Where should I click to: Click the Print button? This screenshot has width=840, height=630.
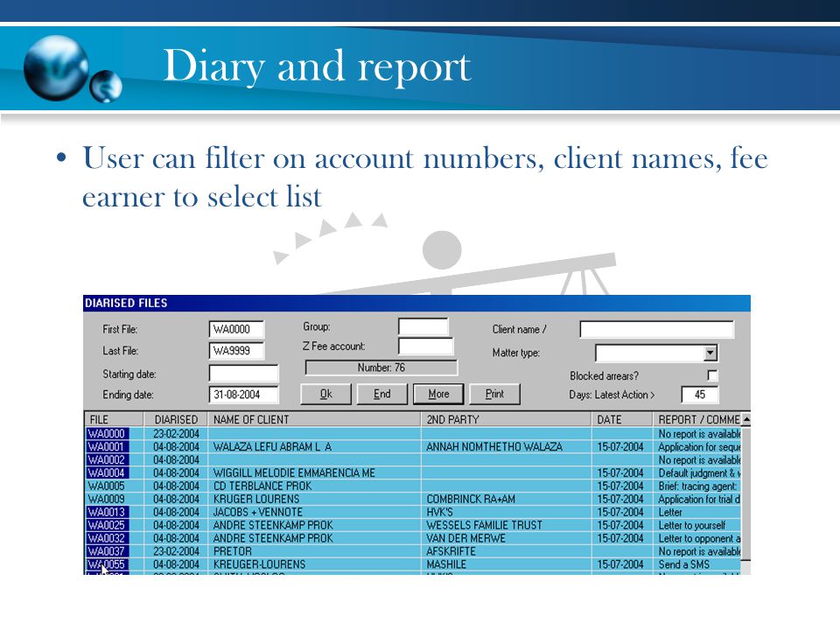pos(494,394)
